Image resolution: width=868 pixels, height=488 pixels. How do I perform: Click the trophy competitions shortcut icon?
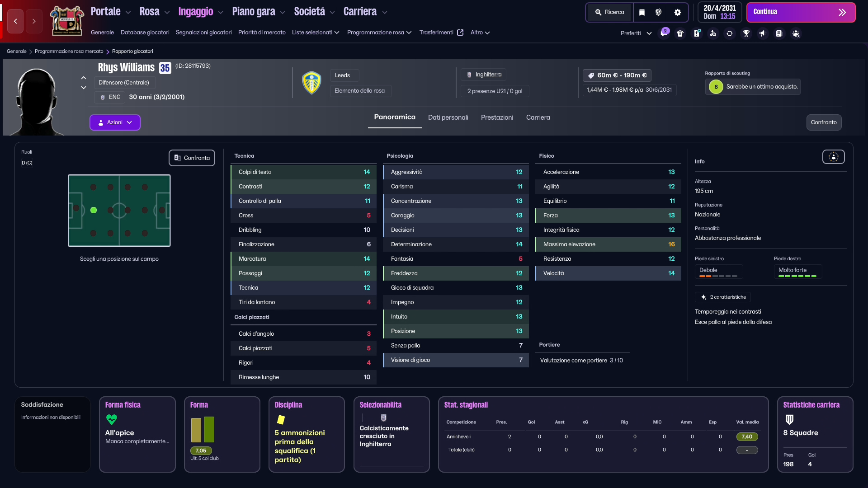pos(746,33)
